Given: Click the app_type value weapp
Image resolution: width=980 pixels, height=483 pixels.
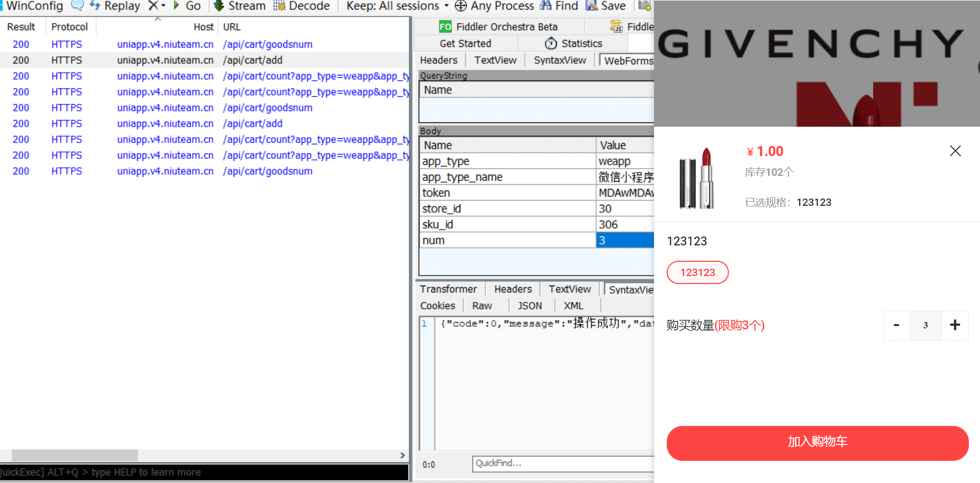Looking at the screenshot, I should point(625,161).
